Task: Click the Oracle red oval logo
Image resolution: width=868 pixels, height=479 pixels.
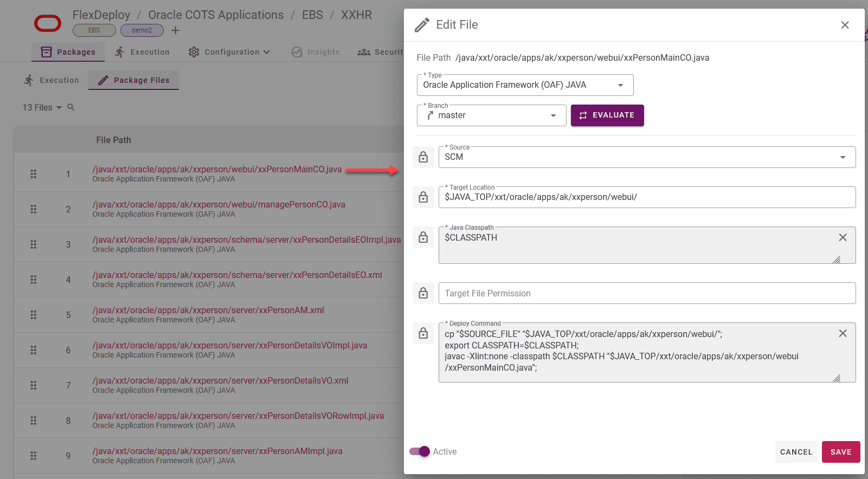Action: pos(48,23)
